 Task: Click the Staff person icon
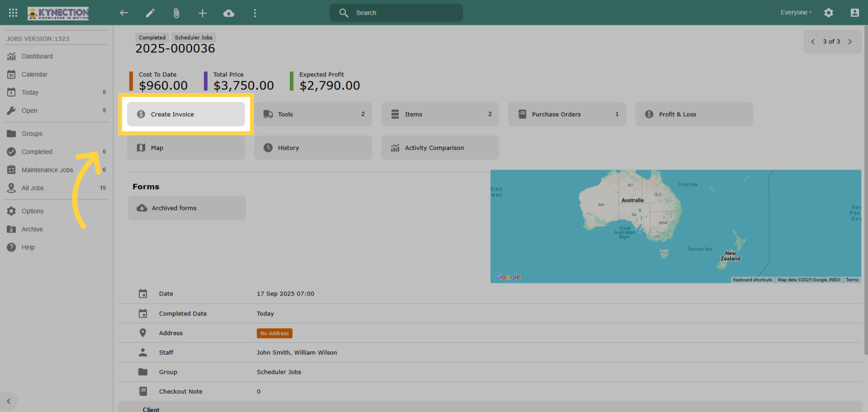coord(143,352)
